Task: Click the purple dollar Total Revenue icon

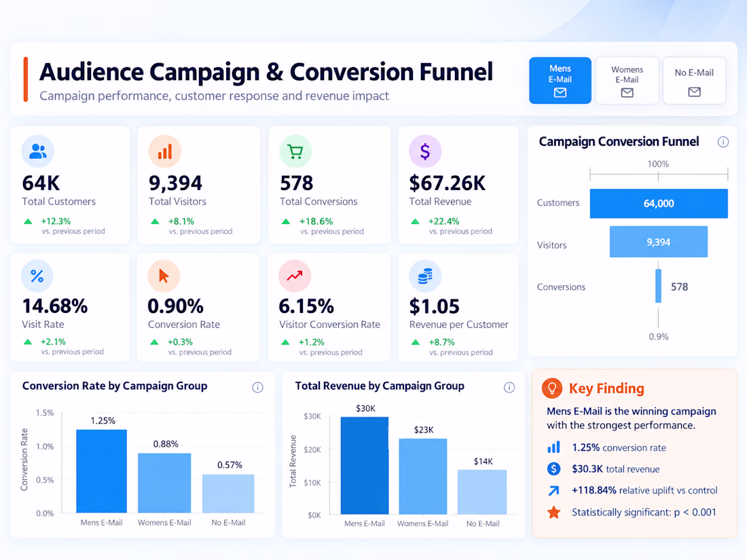Action: click(425, 151)
